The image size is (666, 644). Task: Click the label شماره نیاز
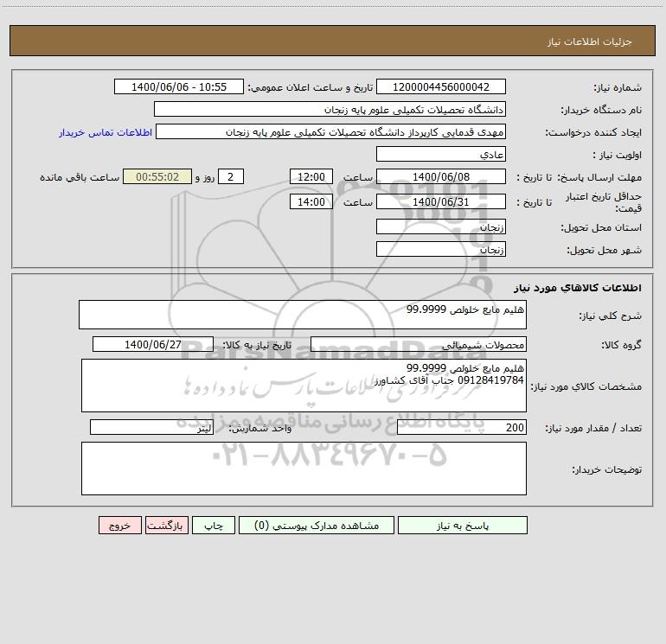(618, 88)
